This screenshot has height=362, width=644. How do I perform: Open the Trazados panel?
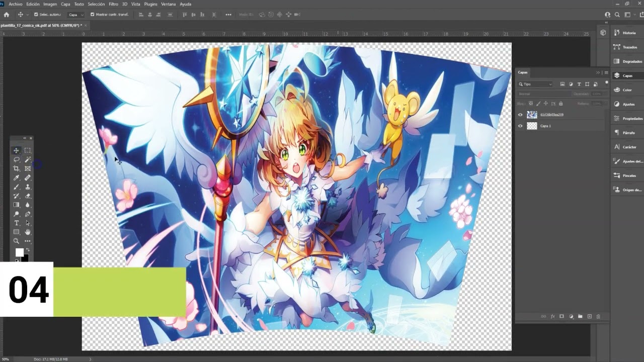pos(627,47)
